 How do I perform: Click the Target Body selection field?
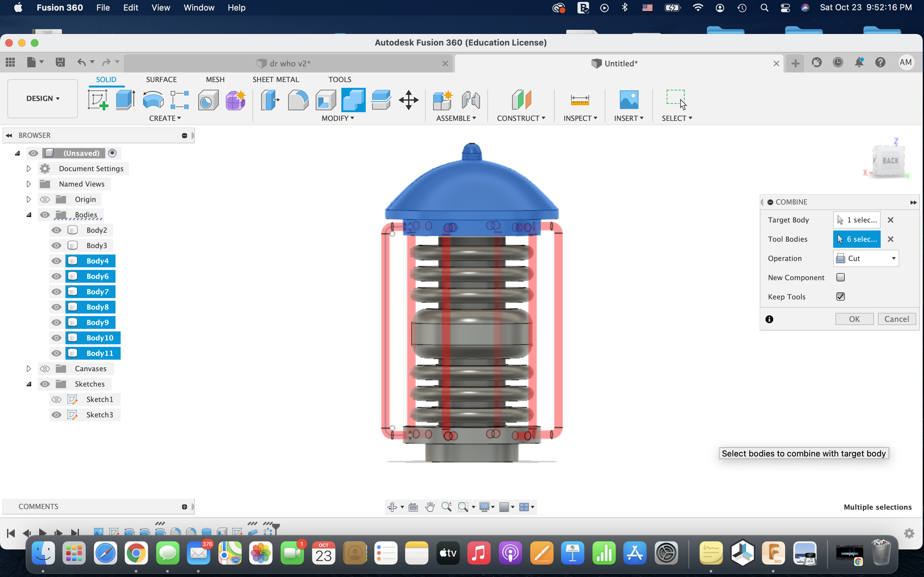pyautogui.click(x=857, y=219)
